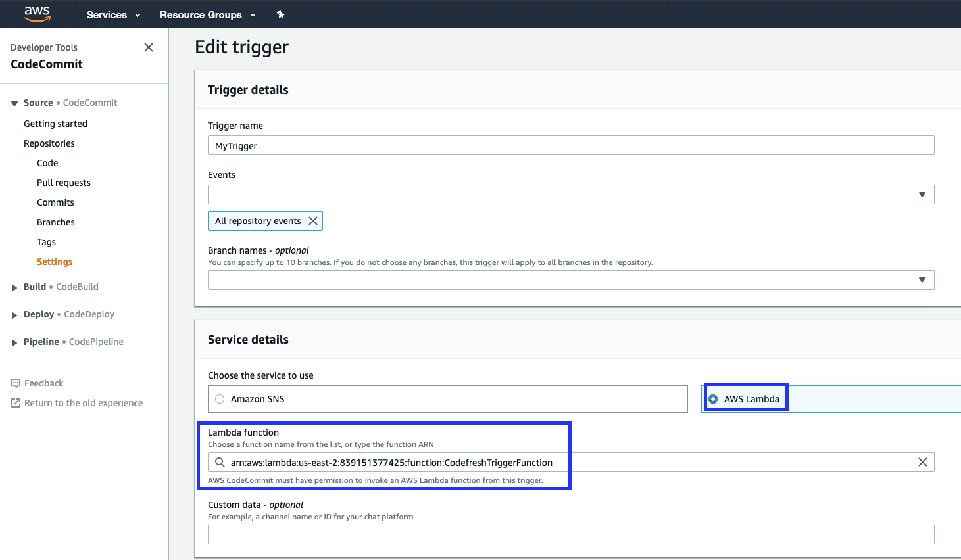Viewport: 961px width, 560px height.
Task: Click the Feedback speech bubble icon
Action: tap(16, 383)
